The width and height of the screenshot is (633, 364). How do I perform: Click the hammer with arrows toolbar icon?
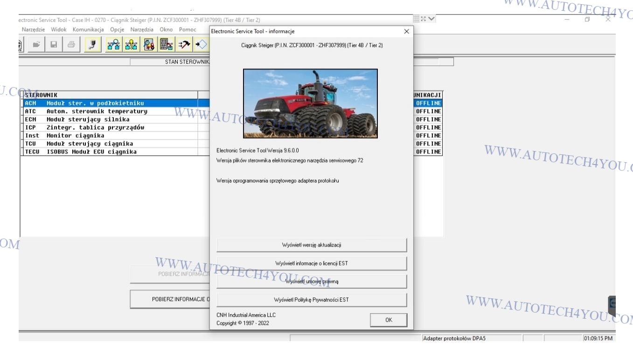point(184,45)
